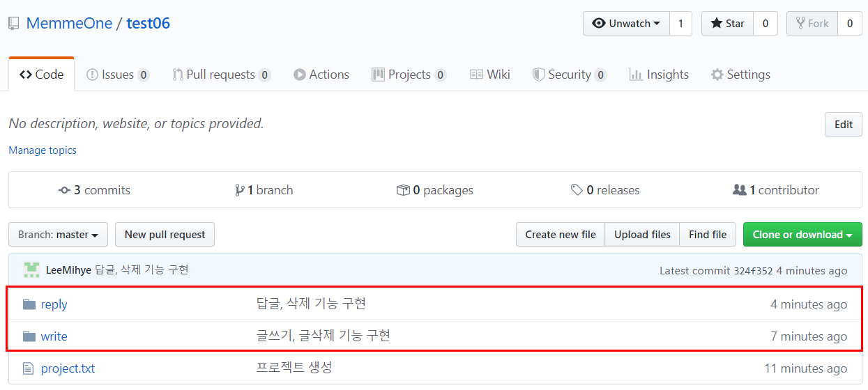
Task: Open the Unwatch dropdown
Action: pos(626,24)
